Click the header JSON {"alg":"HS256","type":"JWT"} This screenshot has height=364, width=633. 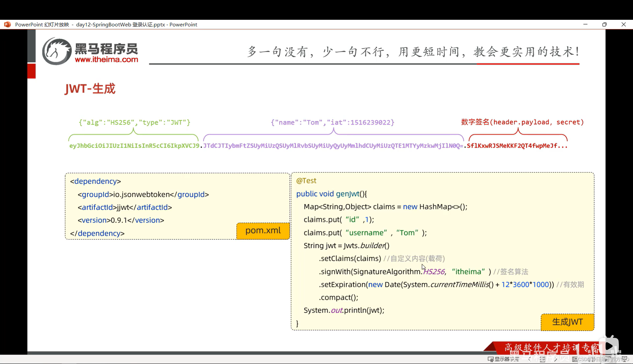tap(135, 122)
